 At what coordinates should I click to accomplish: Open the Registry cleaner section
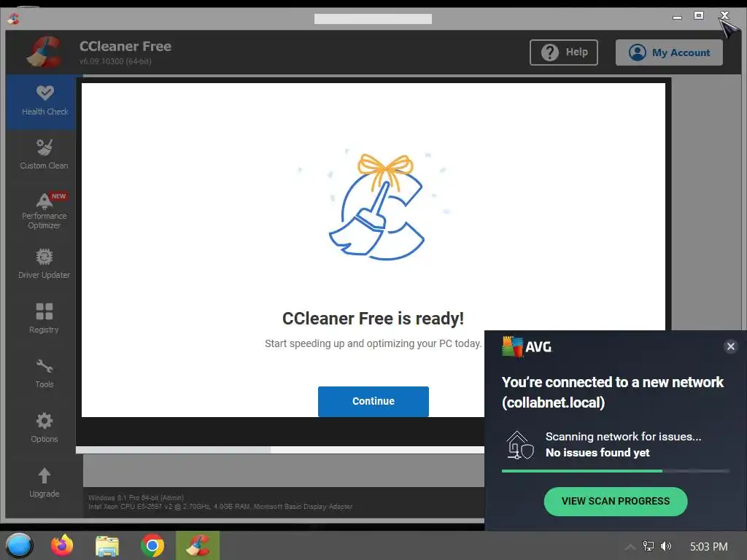point(44,318)
